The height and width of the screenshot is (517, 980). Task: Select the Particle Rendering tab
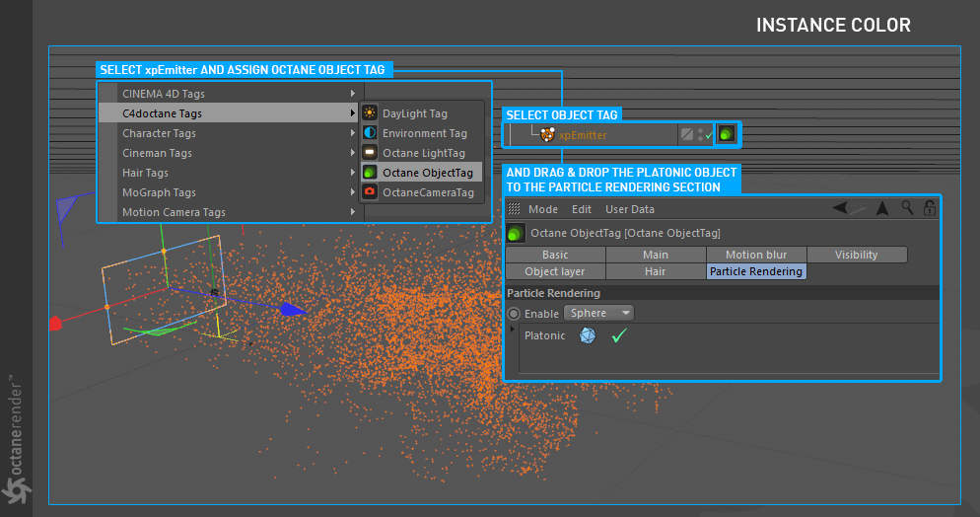coord(756,271)
